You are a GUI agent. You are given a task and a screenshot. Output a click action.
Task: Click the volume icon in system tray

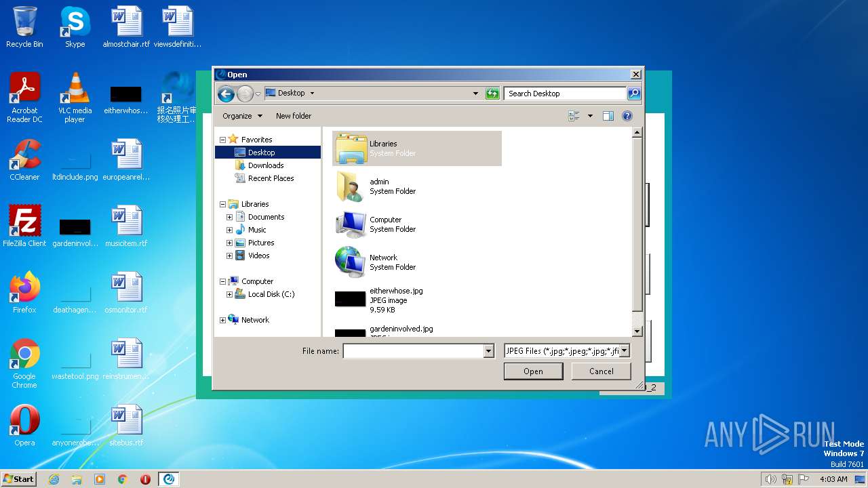[x=770, y=479]
